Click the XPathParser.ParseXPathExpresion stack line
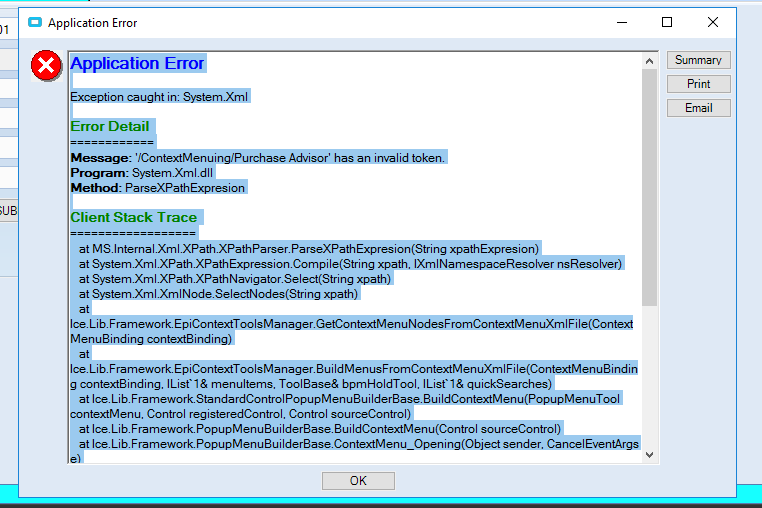Screen dimensions: 762x508 309,249
